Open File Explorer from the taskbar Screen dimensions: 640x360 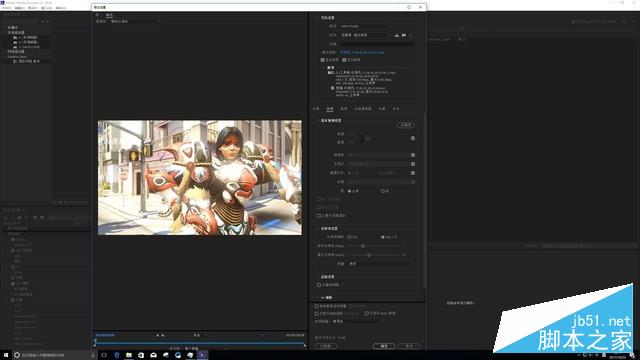click(129, 355)
